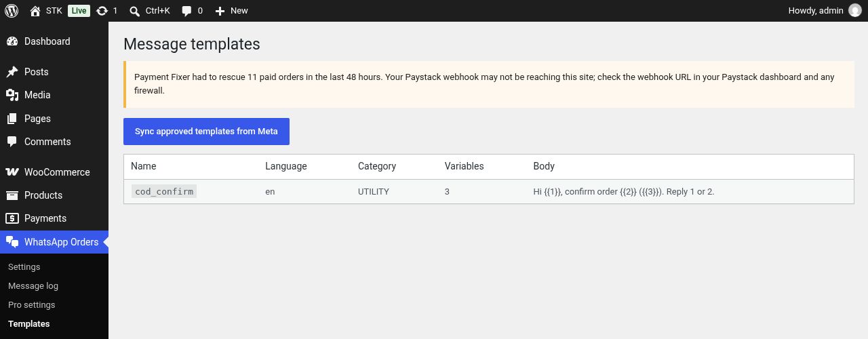Viewport: 868px width, 339px height.
Task: Click the Ctrl+K search shortcut label
Action: tap(158, 11)
